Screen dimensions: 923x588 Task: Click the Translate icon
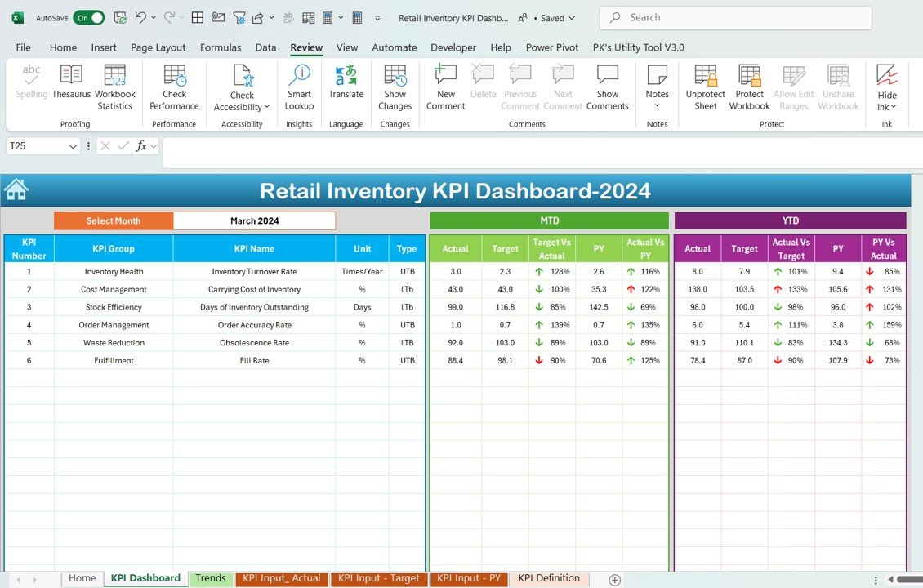(x=346, y=75)
